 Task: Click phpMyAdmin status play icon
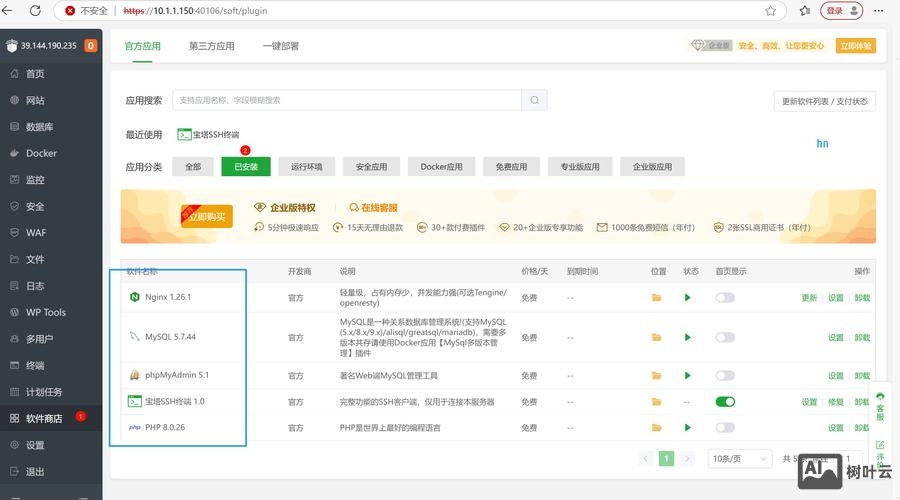click(x=688, y=375)
